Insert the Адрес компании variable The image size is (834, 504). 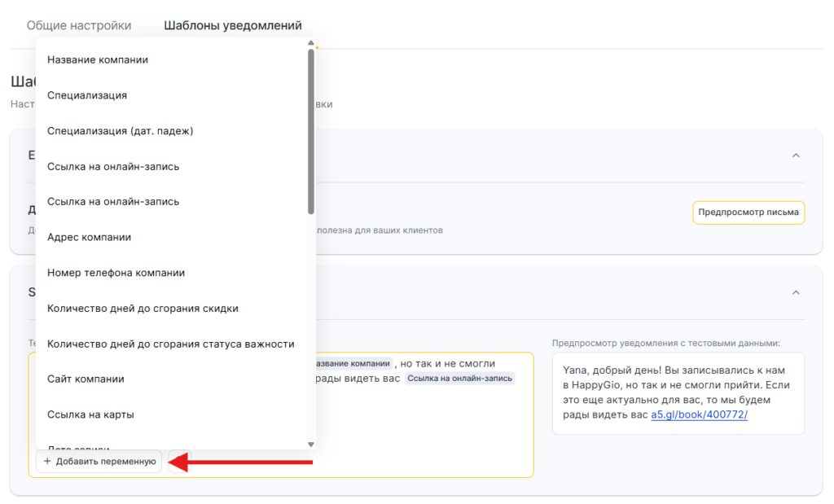point(89,237)
